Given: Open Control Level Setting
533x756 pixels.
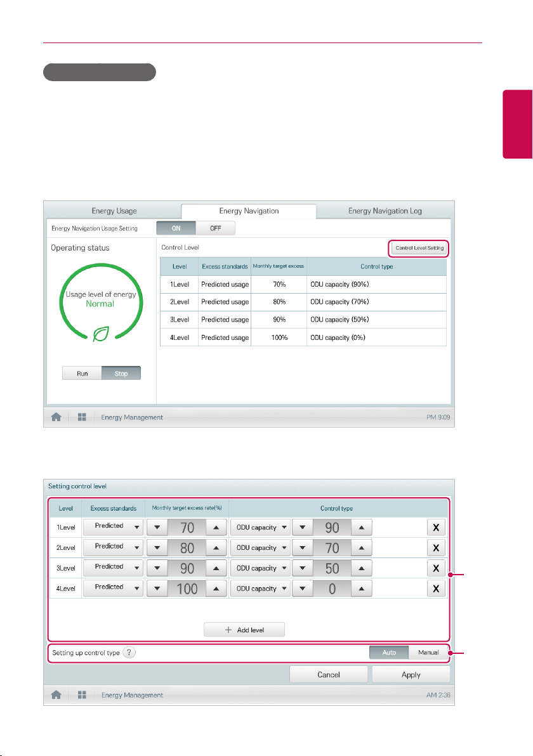Looking at the screenshot, I should tap(419, 248).
